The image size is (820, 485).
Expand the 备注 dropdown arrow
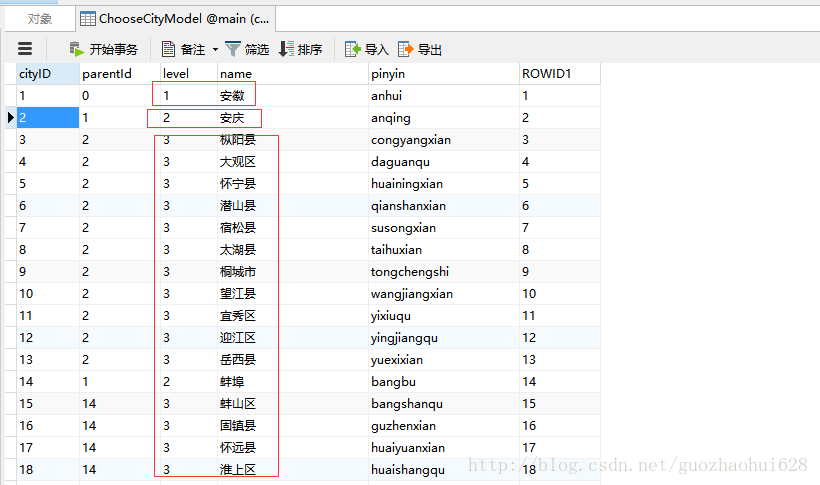coord(215,50)
